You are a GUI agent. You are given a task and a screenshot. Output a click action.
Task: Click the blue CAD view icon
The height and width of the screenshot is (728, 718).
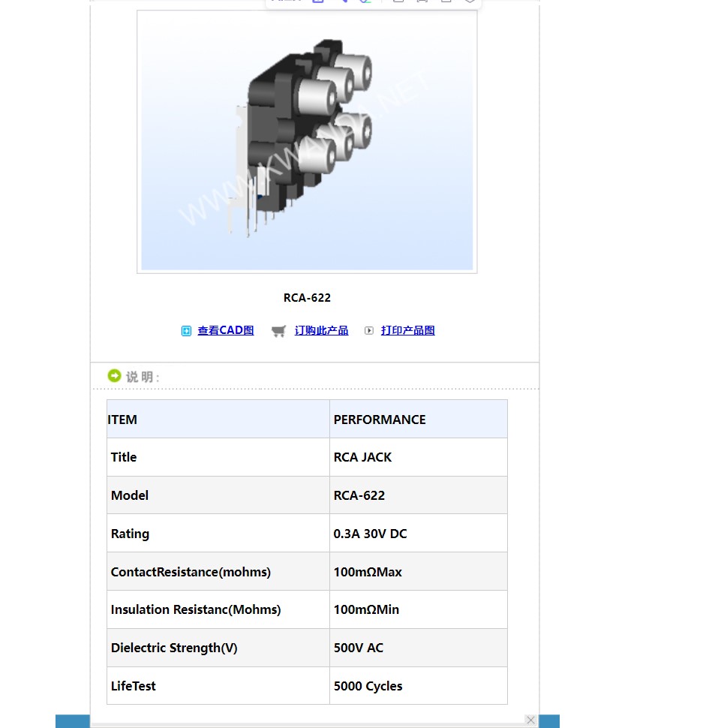point(186,330)
